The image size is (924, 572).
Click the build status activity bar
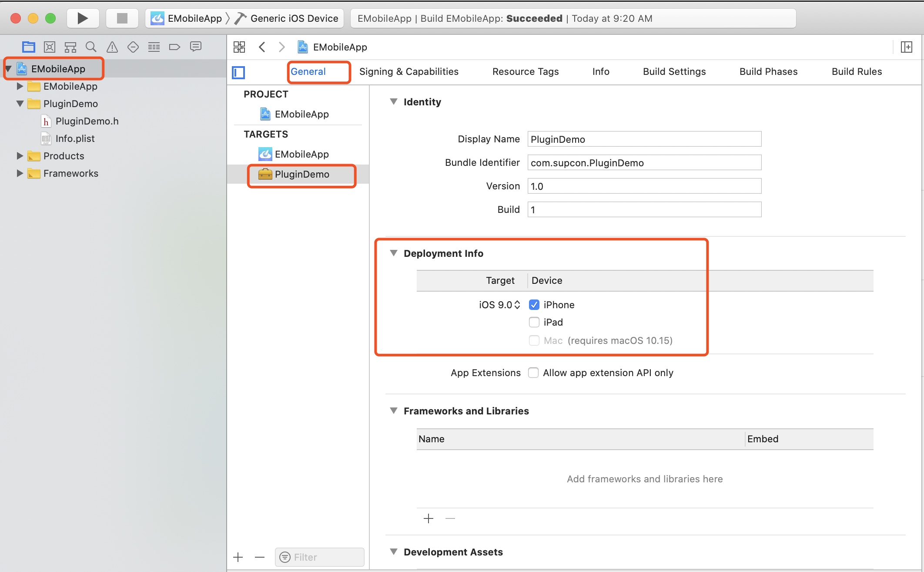coord(573,18)
